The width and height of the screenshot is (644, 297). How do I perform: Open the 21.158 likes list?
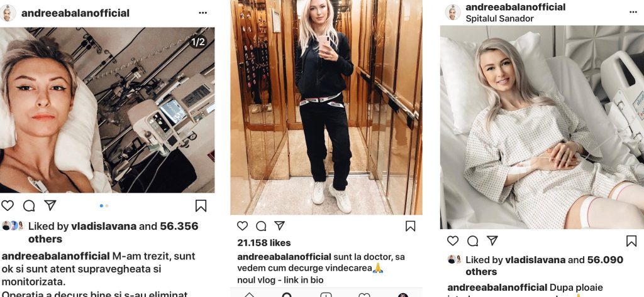264,243
